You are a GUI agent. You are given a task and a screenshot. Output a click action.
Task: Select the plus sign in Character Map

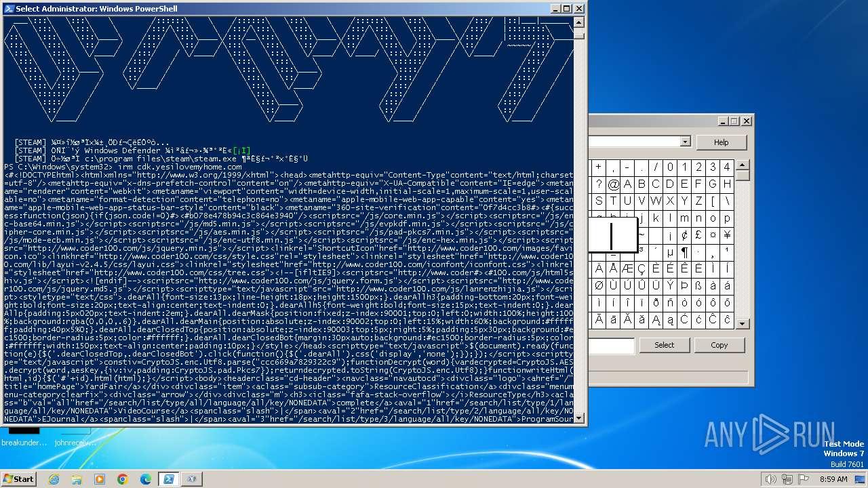coord(599,167)
